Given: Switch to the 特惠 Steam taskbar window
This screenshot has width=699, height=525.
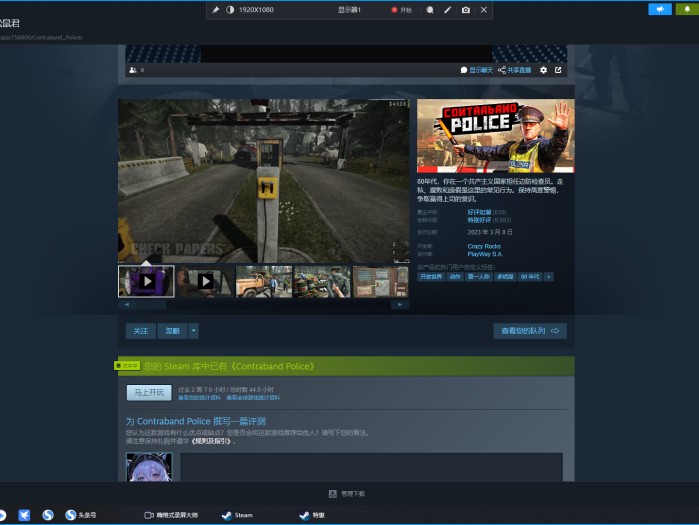Looking at the screenshot, I should [312, 515].
